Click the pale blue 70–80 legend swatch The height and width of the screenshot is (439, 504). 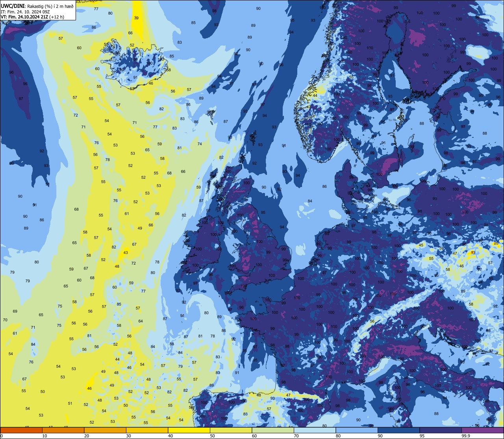315,430
